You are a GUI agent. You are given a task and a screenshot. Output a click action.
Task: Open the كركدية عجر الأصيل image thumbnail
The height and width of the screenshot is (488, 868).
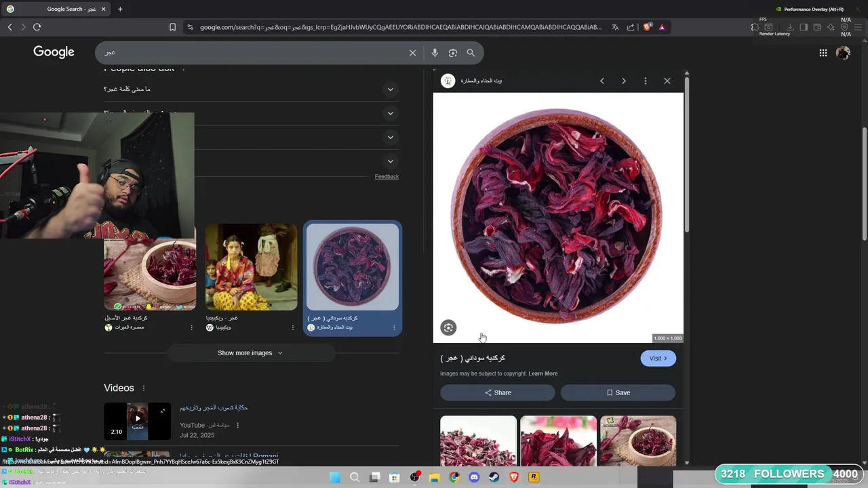(150, 274)
